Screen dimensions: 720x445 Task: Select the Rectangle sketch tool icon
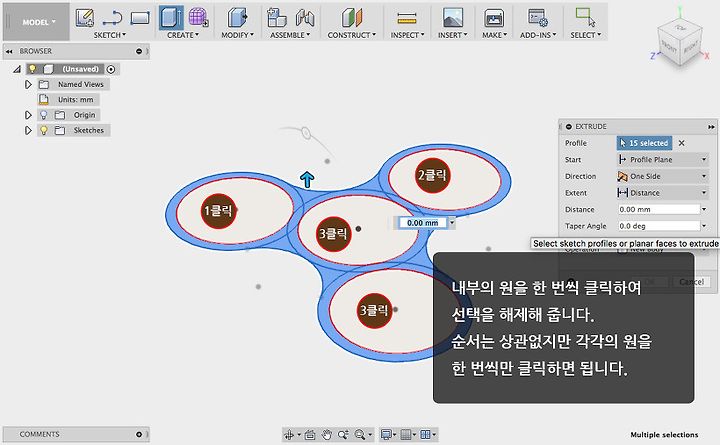point(140,18)
